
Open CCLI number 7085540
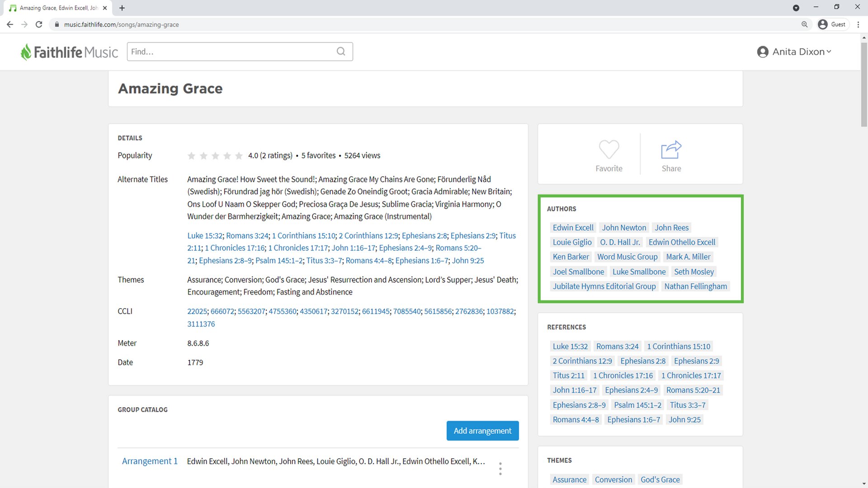tap(407, 311)
